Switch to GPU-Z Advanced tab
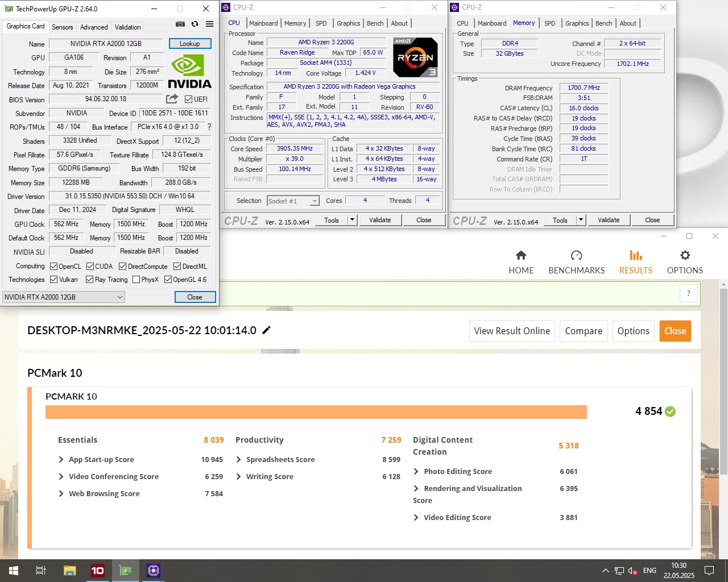The image size is (728, 582). 94,27
